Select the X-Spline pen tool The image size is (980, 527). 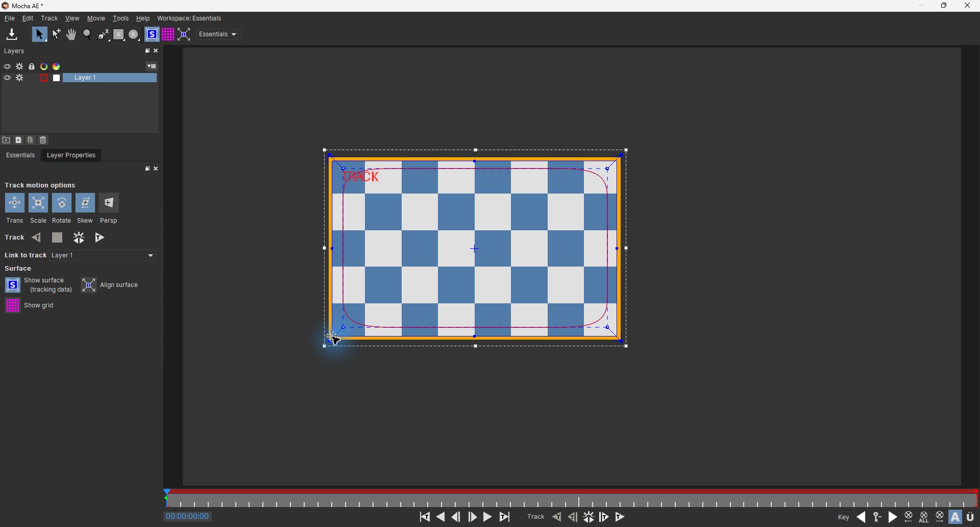(104, 34)
